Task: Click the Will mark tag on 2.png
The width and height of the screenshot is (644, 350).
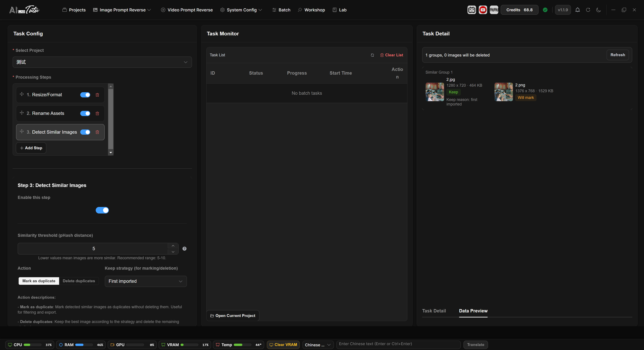Action: 526,98
